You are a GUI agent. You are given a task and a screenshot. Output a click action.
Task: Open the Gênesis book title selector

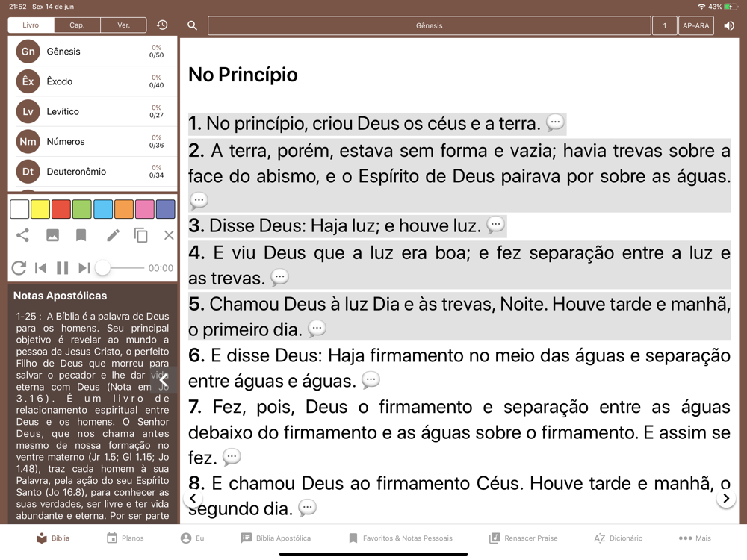click(x=430, y=25)
